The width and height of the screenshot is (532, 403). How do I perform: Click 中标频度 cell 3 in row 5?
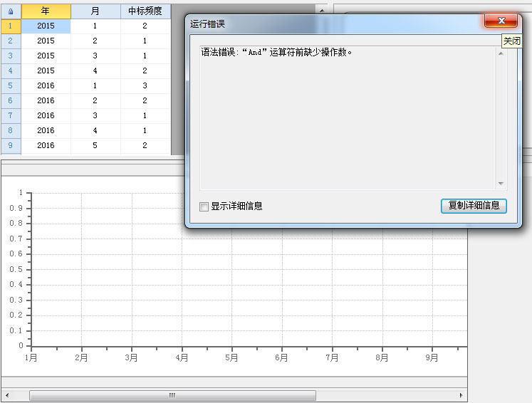145,86
